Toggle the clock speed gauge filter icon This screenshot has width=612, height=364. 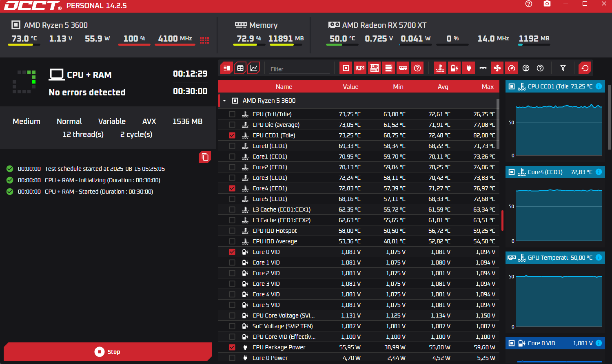coord(512,68)
